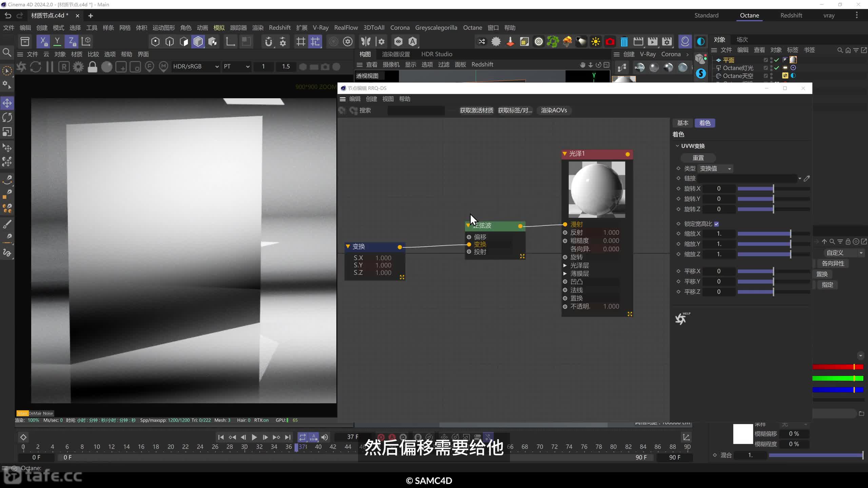
Task: Click the undo arrow icon
Action: click(8, 15)
